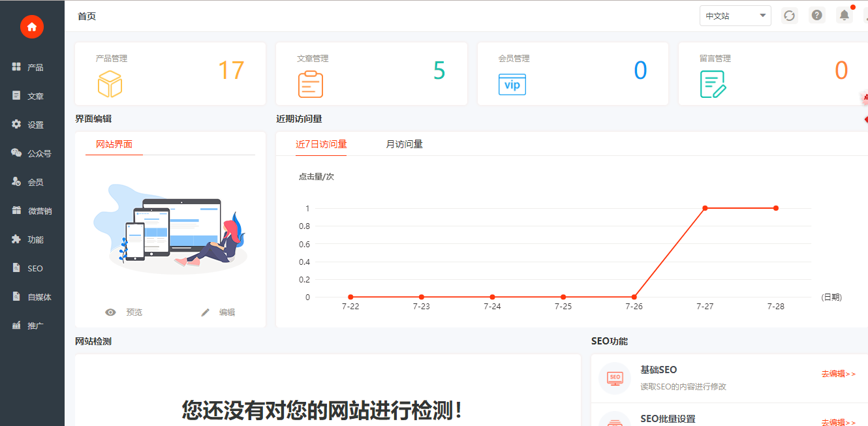
Task: Open the 公众号 WeChat icon
Action: 16,153
